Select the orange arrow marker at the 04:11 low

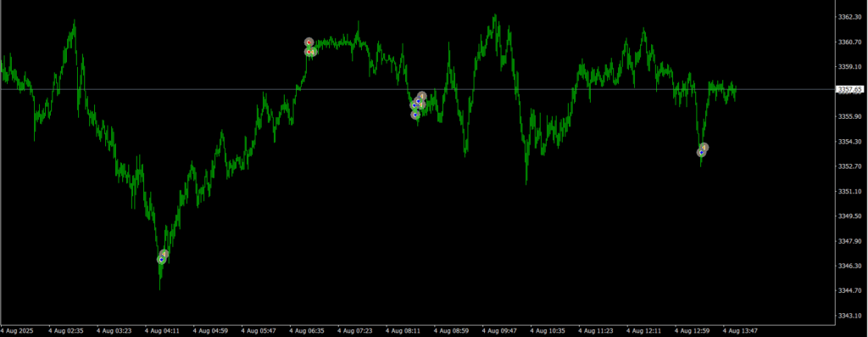164,254
